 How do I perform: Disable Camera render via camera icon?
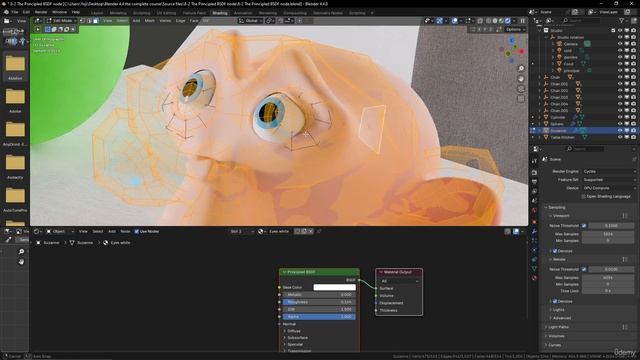pyautogui.click(x=633, y=44)
